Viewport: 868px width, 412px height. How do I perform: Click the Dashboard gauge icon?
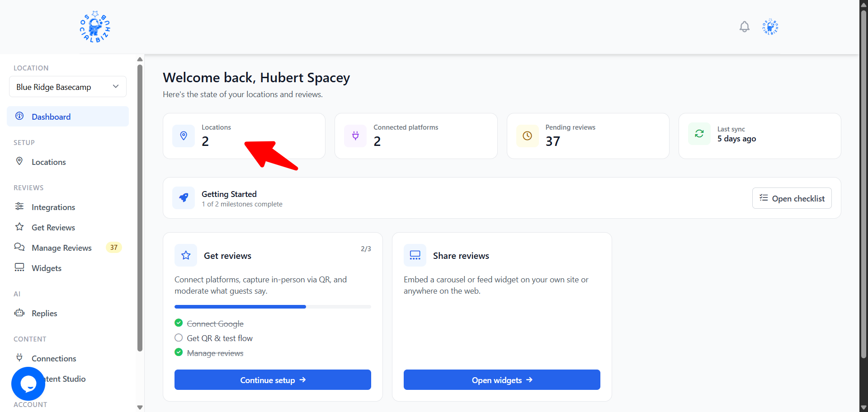[19, 116]
